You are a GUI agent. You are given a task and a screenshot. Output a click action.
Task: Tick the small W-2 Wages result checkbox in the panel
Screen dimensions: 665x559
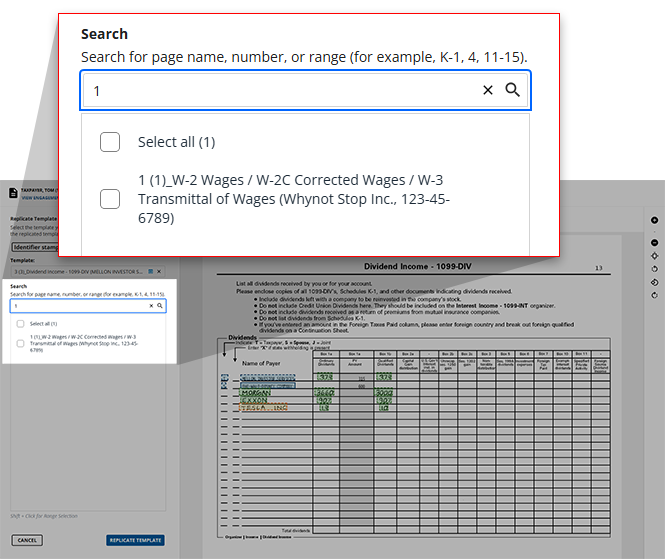(20, 343)
